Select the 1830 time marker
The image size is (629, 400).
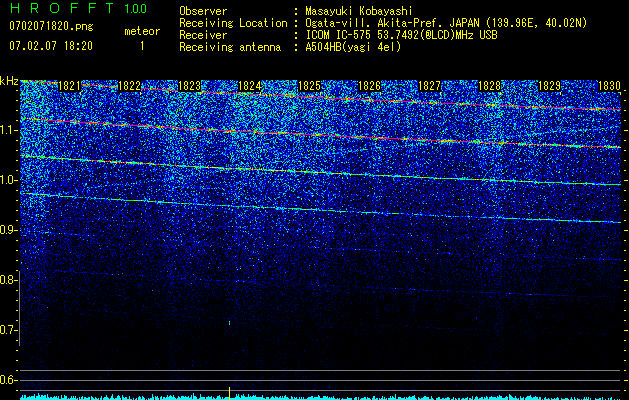(609, 86)
